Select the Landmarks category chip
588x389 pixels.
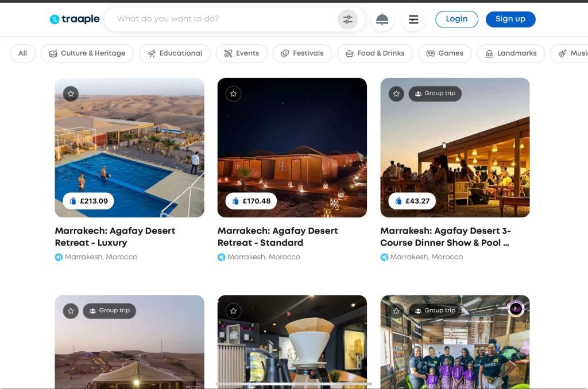(x=510, y=53)
